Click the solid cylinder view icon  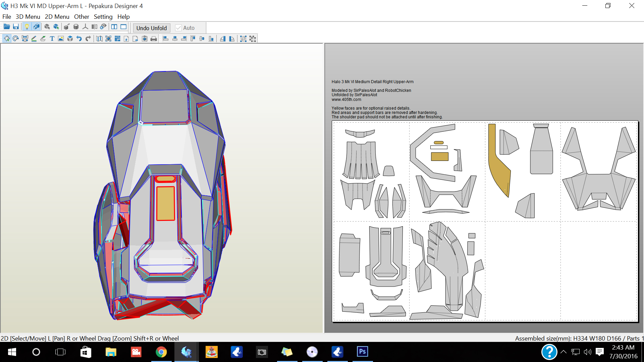pos(76,27)
